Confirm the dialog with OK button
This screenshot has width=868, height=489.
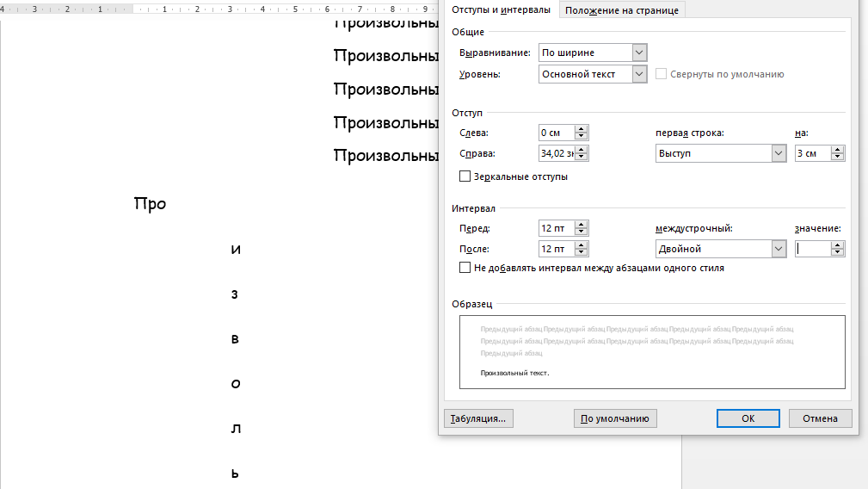point(748,418)
